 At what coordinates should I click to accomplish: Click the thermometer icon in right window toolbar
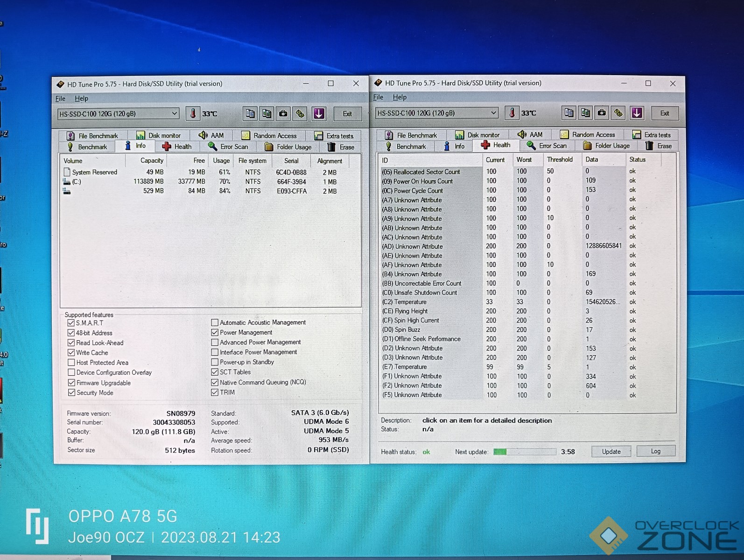pos(512,113)
